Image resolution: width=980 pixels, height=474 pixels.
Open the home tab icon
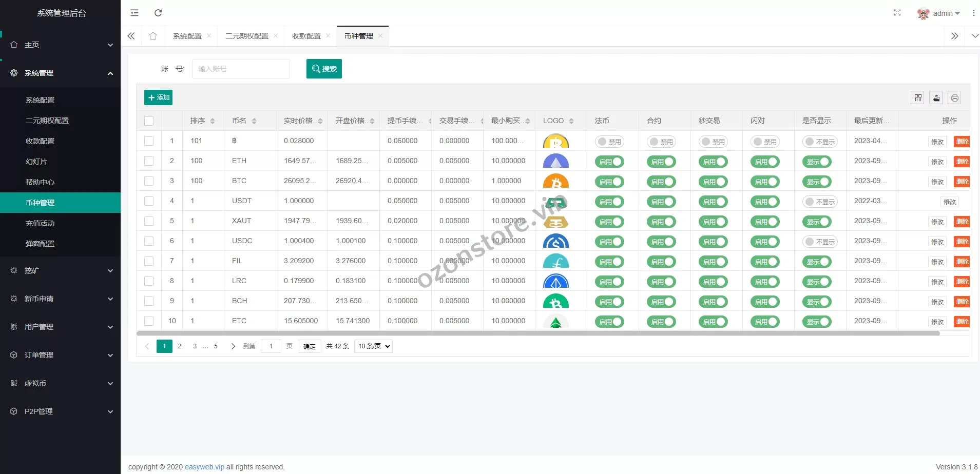coord(153,36)
